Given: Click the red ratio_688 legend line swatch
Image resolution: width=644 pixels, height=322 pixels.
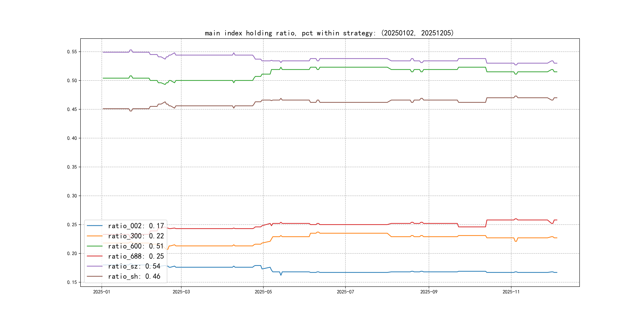Looking at the screenshot, I should (94, 256).
